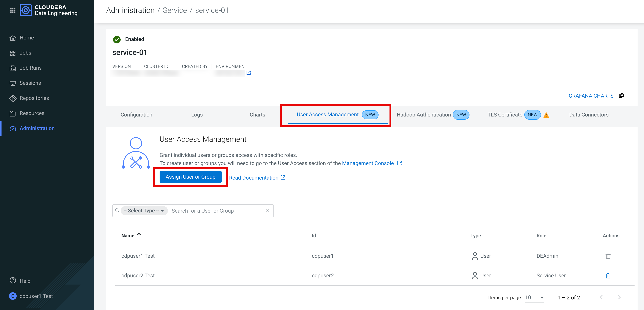
Task: Copy Grafana Charts link icon
Action: 621,96
